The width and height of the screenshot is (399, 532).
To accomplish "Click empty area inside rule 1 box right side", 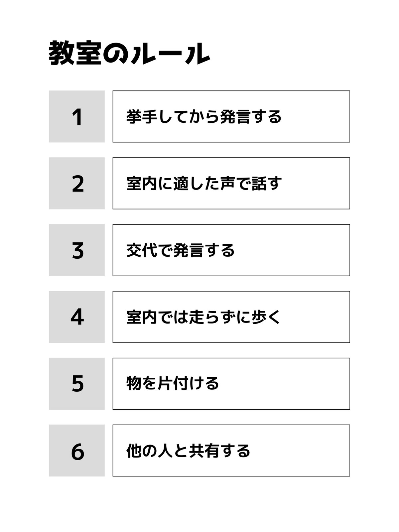I will (x=316, y=116).
